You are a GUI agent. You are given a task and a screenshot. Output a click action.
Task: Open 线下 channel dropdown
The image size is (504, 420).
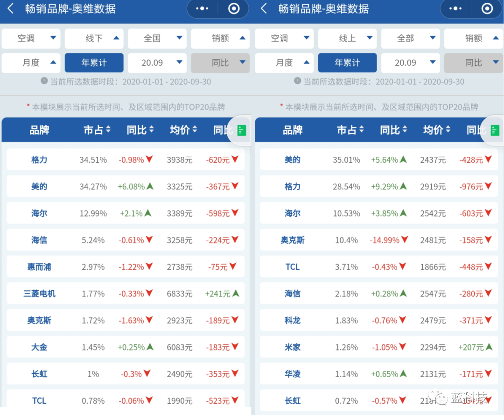click(94, 39)
